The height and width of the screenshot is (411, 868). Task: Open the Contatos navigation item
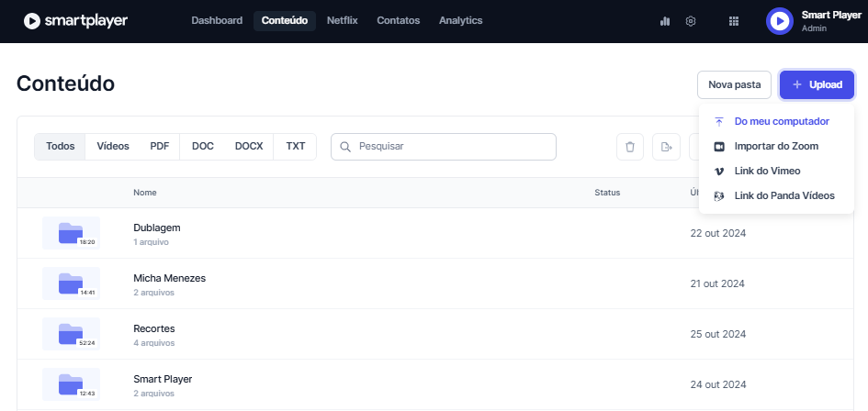(399, 20)
